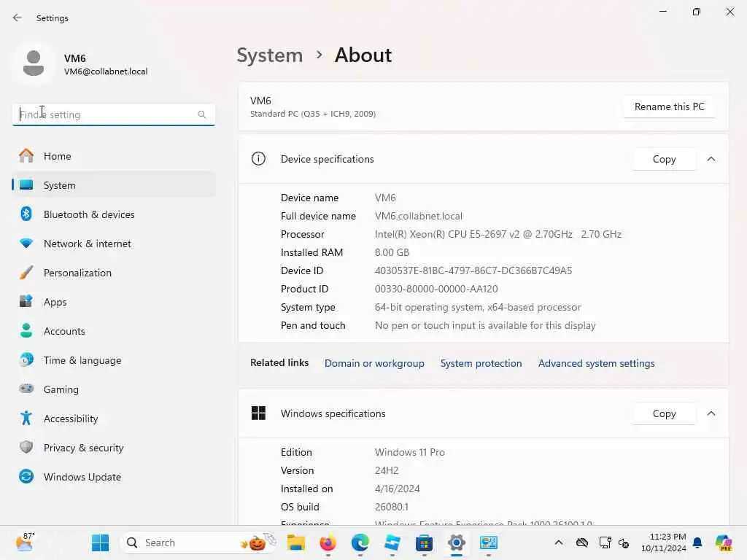Click the taskbar Search box
This screenshot has width=747, height=560.
[199, 542]
